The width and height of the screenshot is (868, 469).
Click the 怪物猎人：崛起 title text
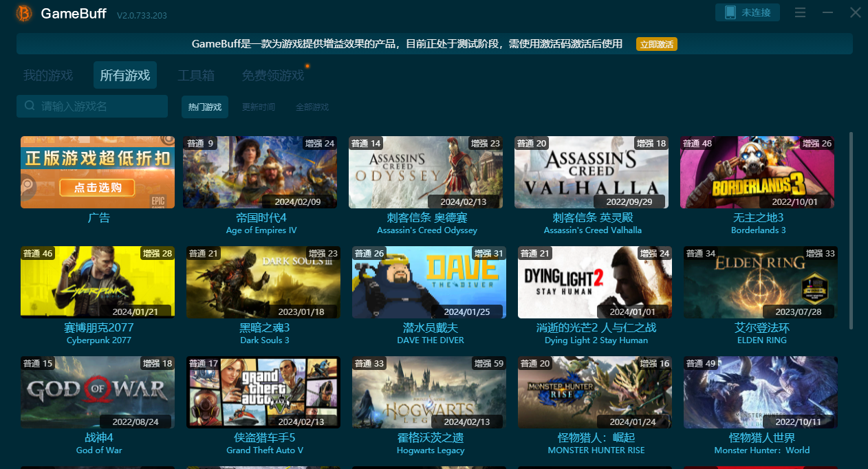tap(596, 438)
